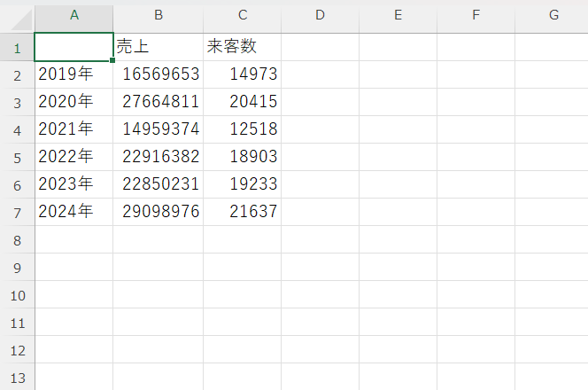The image size is (588, 390).
Task: Click the cell containing 18903
Action: click(x=243, y=157)
